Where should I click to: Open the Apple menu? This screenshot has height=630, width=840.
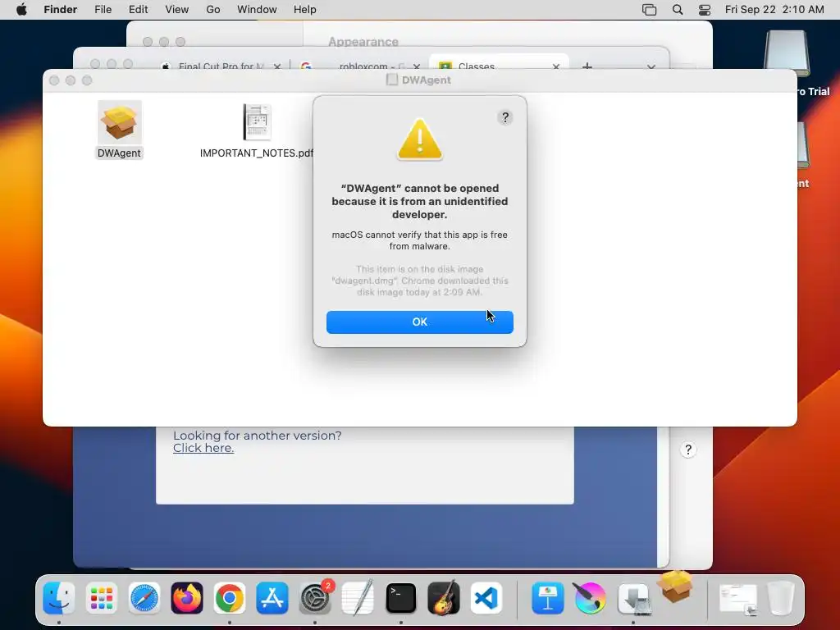coord(21,10)
